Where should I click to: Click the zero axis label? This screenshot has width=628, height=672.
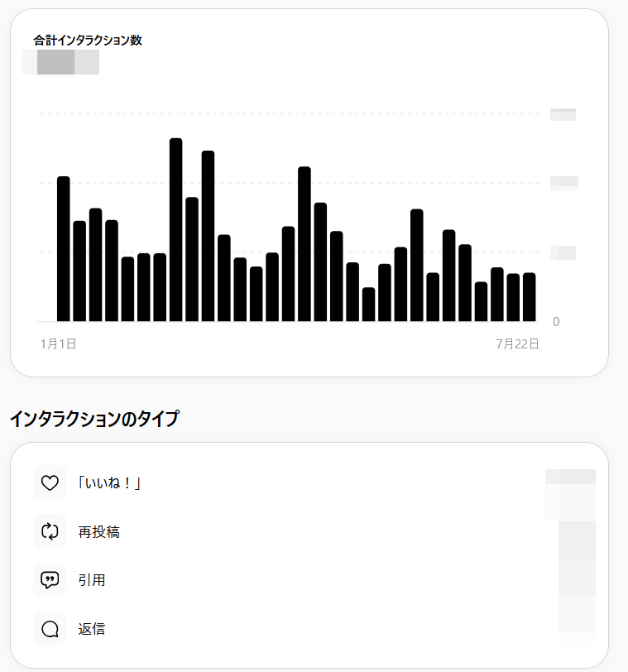click(556, 322)
